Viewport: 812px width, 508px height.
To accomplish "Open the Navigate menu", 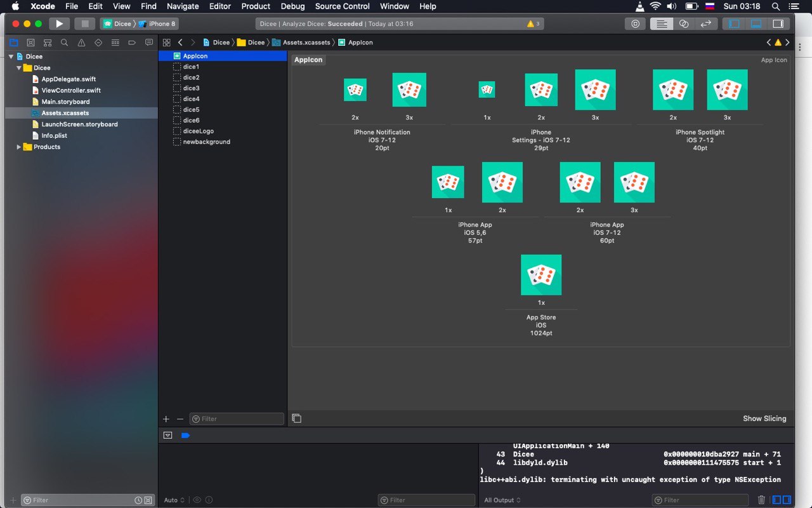I will (x=183, y=6).
